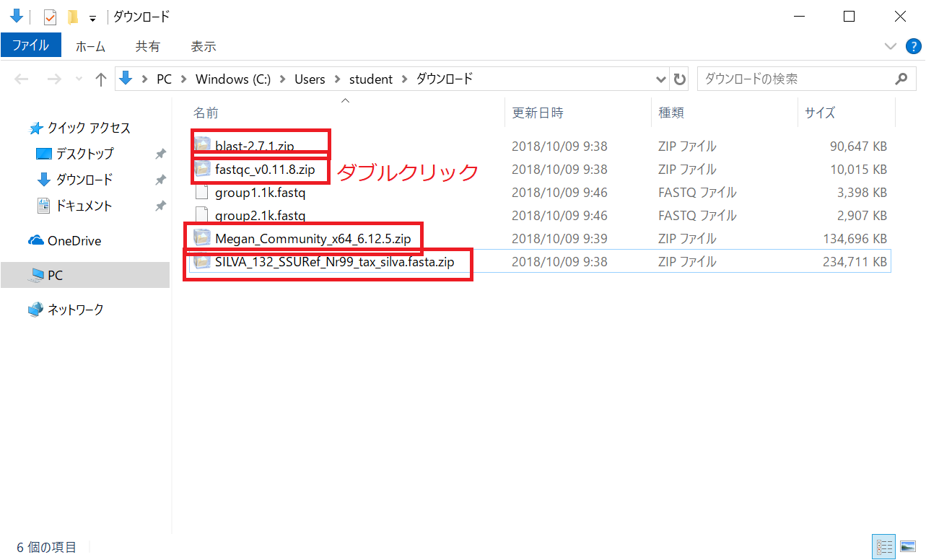Select クイック アクセス in navigation pane
Viewport: 926px width, 560px height.
coord(89,128)
